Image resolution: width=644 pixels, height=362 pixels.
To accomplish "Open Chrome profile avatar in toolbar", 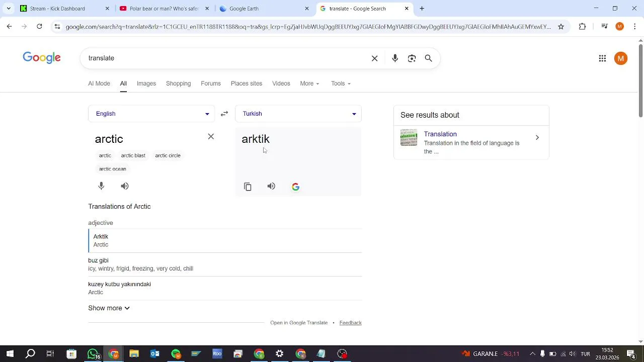I will [x=620, y=27].
